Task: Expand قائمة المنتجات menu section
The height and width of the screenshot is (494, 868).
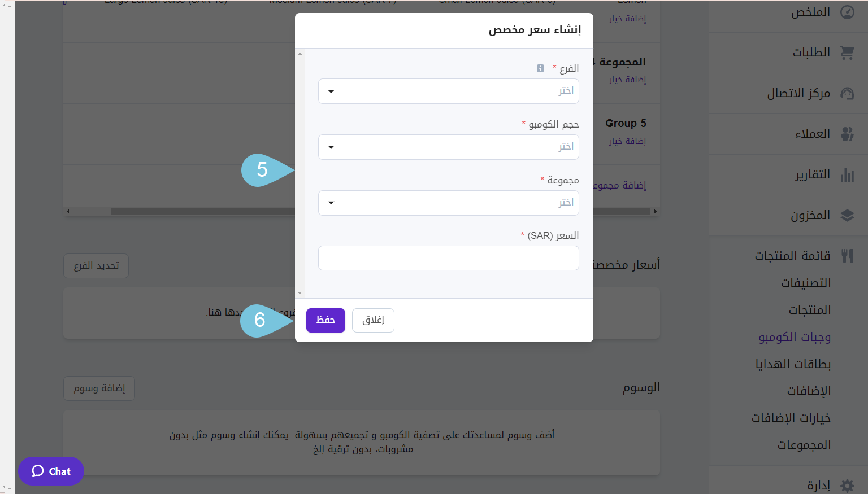Action: pyautogui.click(x=793, y=256)
